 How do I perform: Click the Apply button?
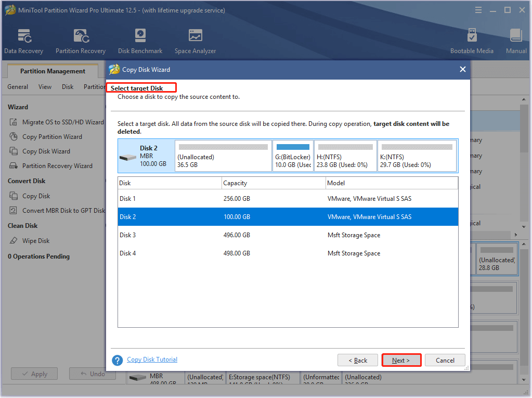tap(34, 374)
